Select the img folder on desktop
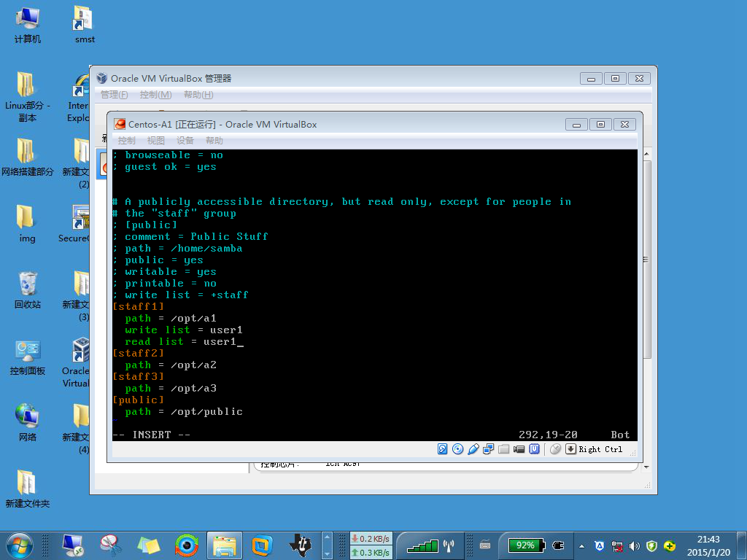Image resolution: width=747 pixels, height=560 pixels. coord(27,224)
